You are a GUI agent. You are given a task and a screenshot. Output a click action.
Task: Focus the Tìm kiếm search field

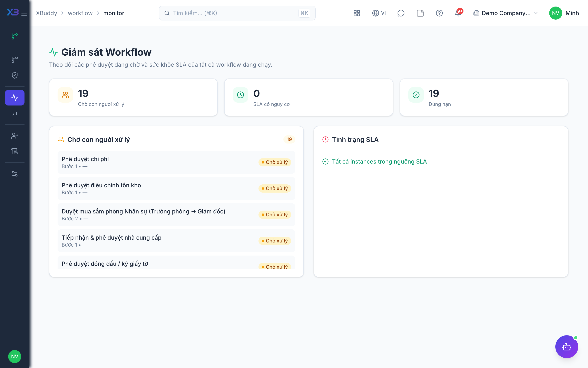(237, 13)
